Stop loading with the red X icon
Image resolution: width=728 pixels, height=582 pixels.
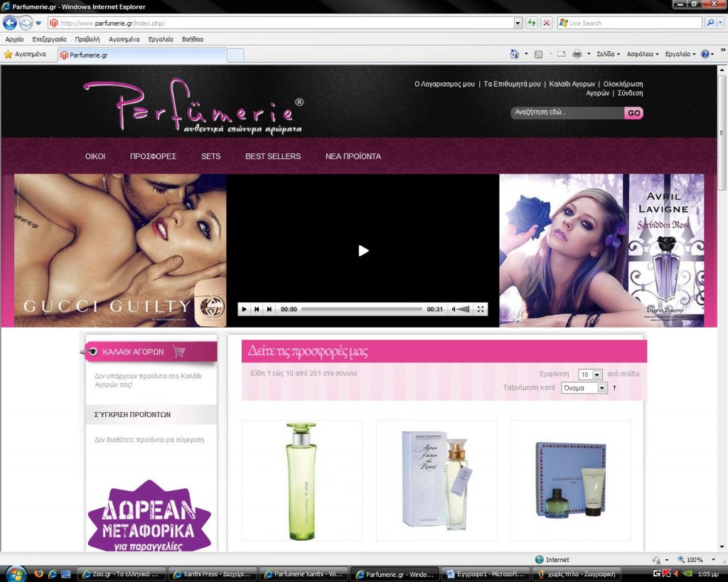coord(547,23)
